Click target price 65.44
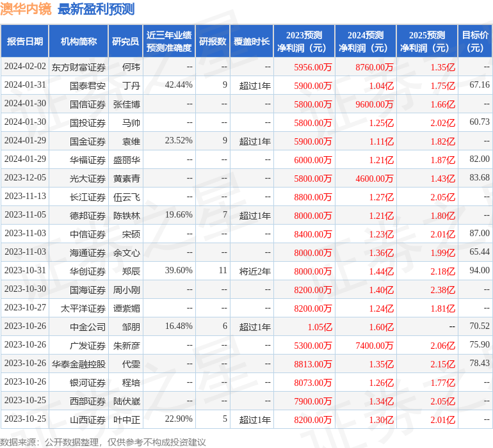 (480, 252)
